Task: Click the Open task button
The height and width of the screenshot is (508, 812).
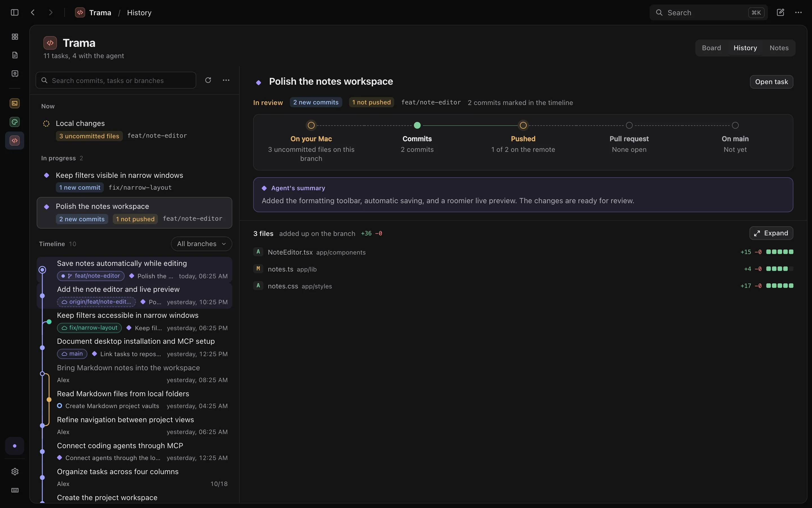Action: (771, 82)
